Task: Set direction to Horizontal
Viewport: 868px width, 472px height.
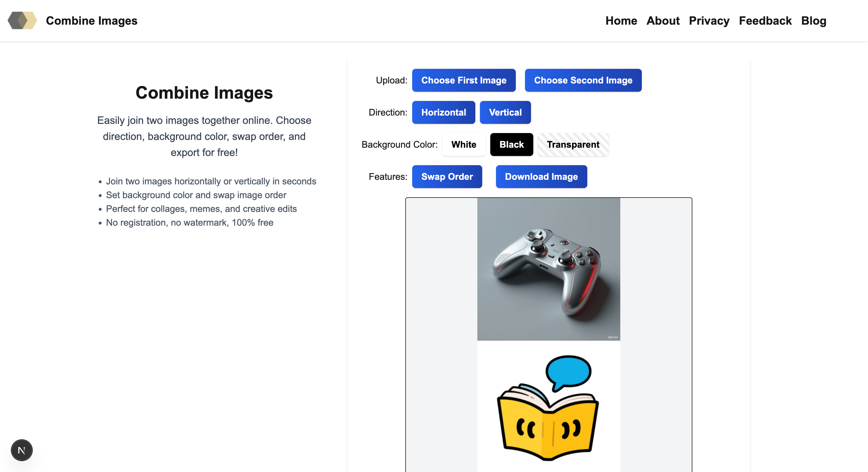Action: (443, 112)
